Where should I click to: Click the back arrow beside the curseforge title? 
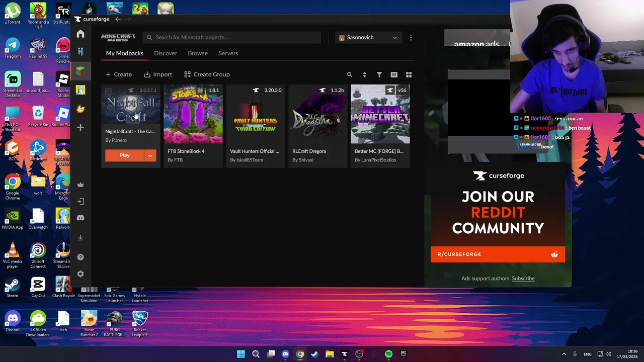pyautogui.click(x=118, y=19)
